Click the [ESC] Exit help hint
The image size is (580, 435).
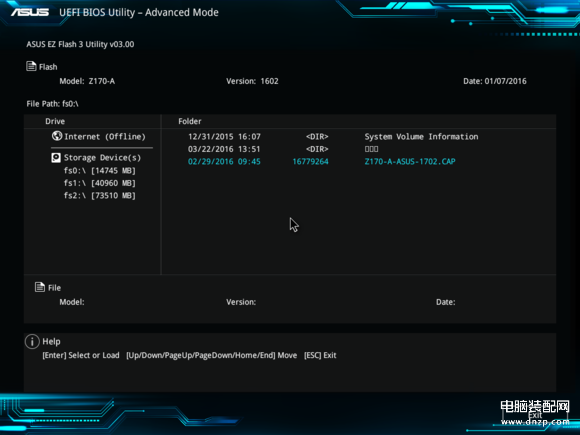point(320,355)
